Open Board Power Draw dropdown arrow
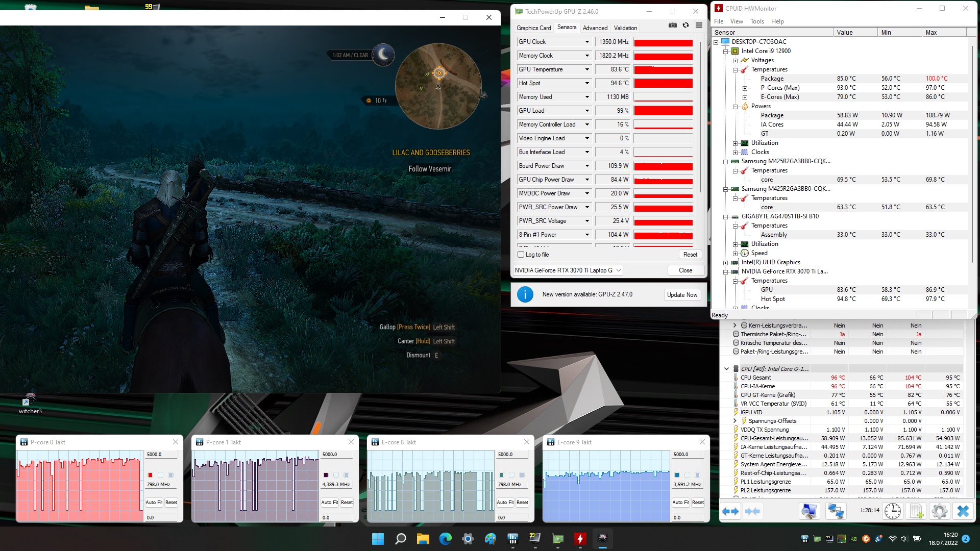 coord(587,166)
